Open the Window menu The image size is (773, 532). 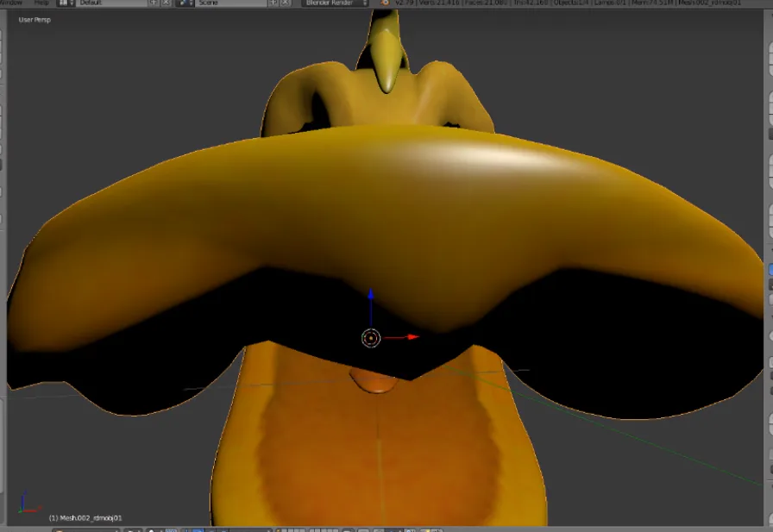tap(11, 3)
